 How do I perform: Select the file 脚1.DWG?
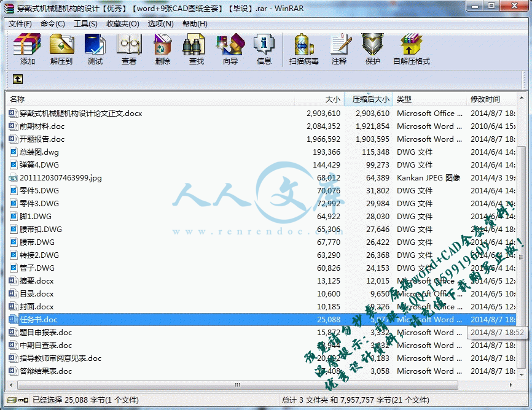pos(35,217)
